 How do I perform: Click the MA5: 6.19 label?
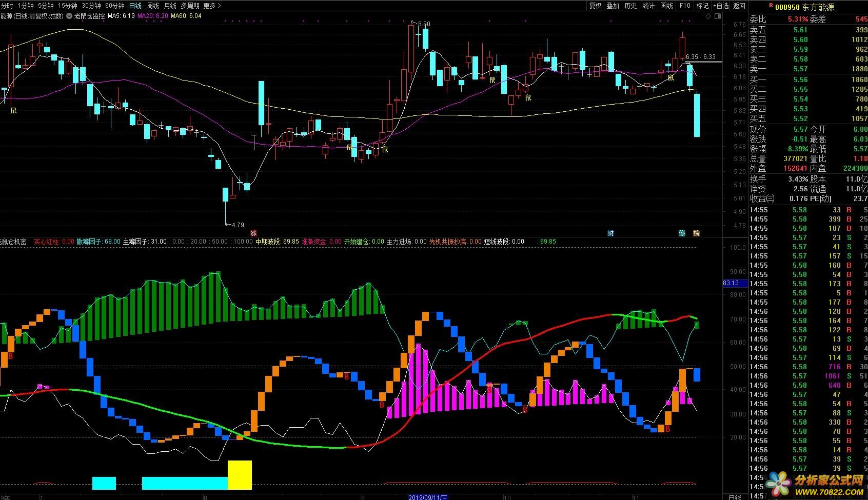pos(121,16)
